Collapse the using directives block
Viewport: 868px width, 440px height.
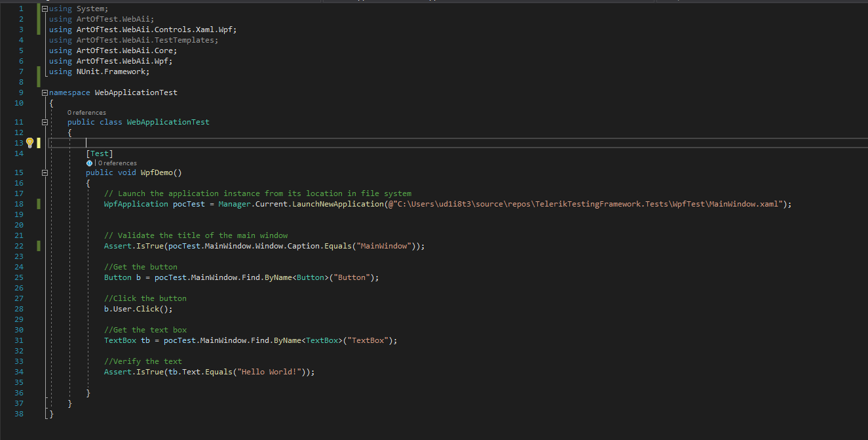click(45, 9)
